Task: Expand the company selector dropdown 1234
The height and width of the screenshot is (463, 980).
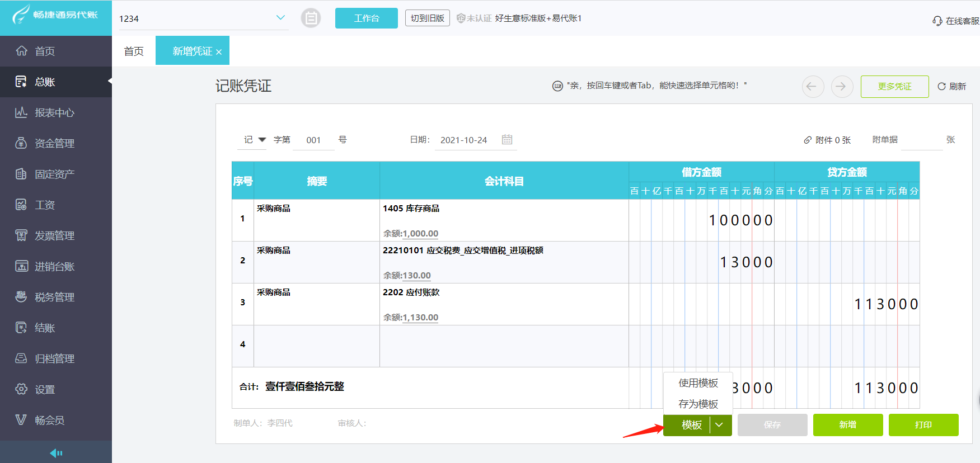Action: pyautogui.click(x=280, y=18)
